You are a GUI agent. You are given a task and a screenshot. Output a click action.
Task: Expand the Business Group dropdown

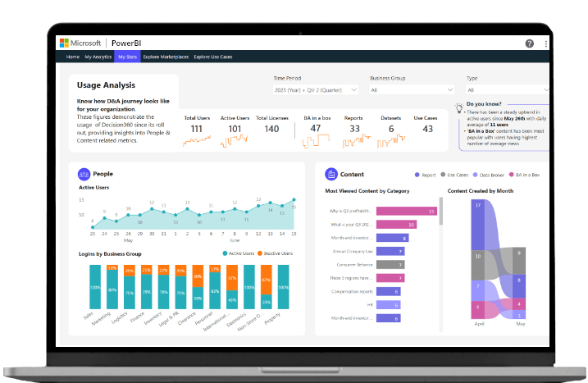pos(412,89)
